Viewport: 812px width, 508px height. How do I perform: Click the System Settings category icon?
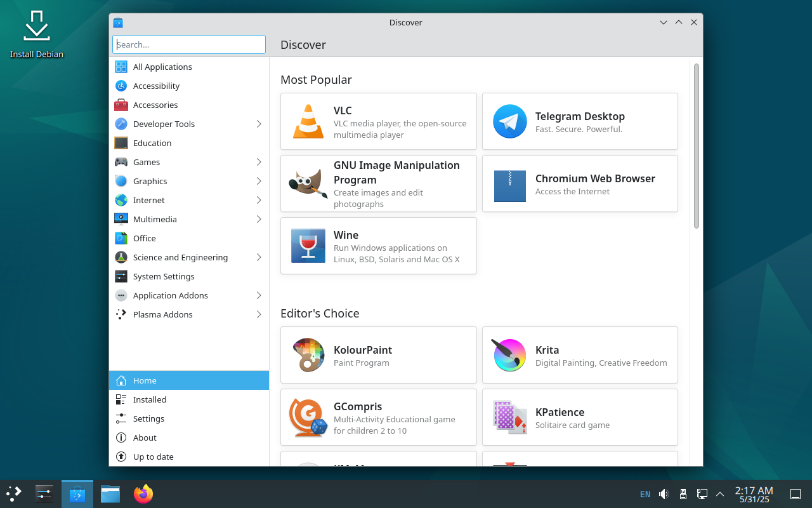(x=121, y=276)
